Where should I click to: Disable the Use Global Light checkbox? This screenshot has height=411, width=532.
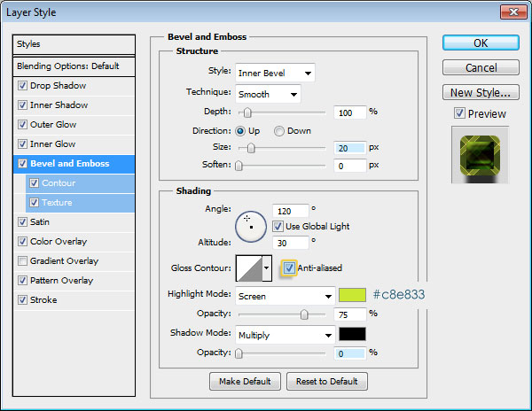click(278, 226)
